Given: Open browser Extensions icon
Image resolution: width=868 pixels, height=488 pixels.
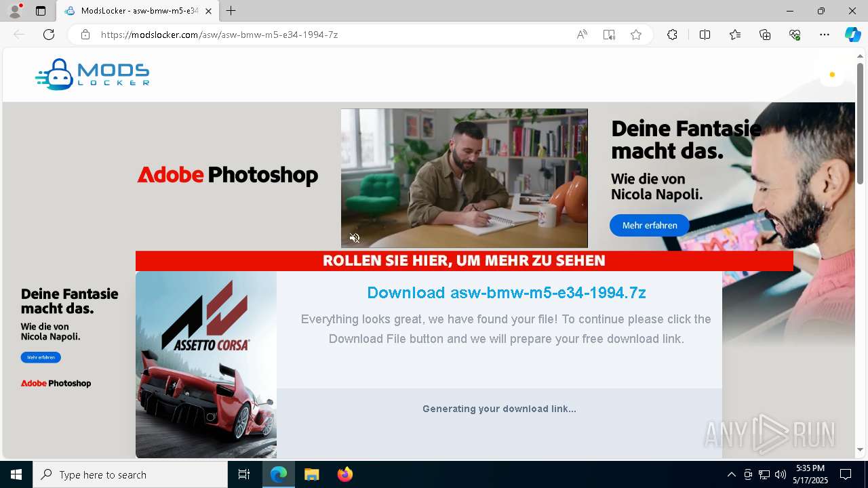Looking at the screenshot, I should 672,35.
